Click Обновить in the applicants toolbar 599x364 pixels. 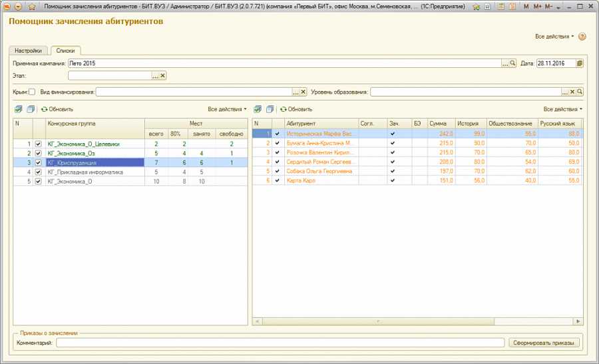[296, 109]
